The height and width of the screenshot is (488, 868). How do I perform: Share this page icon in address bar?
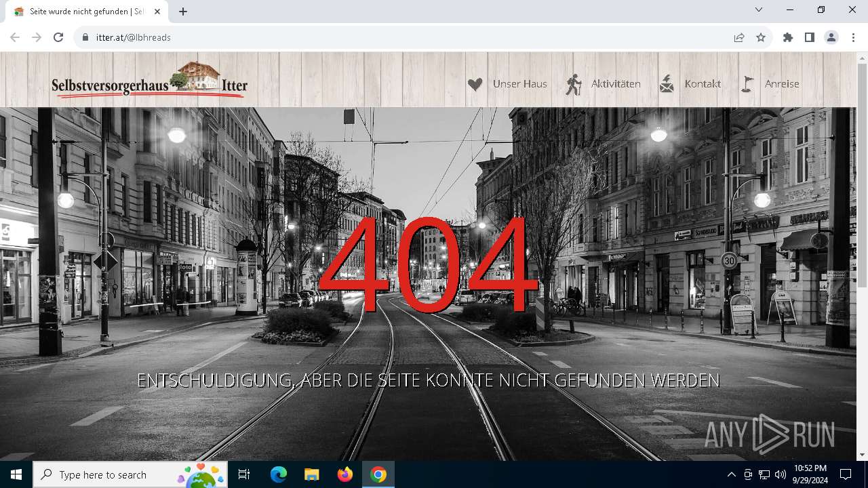click(739, 37)
